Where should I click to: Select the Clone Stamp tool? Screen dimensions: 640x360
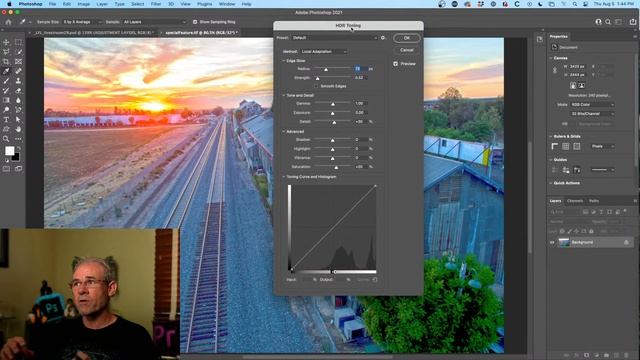pos(18,81)
